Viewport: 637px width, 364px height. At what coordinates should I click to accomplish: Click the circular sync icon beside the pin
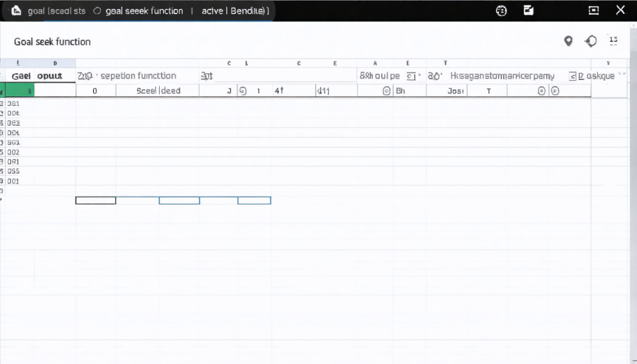point(590,41)
